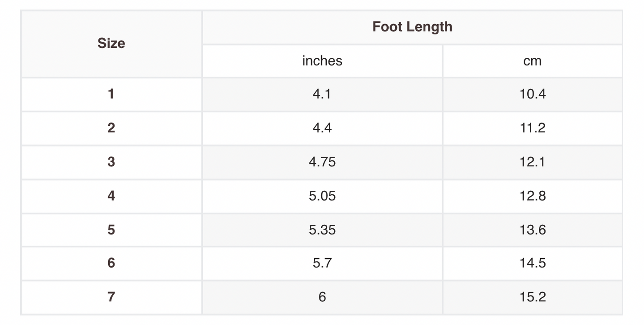Viewport: 644px width, 325px height.
Task: Select the 15.2 cm cell
Action: pos(533,297)
